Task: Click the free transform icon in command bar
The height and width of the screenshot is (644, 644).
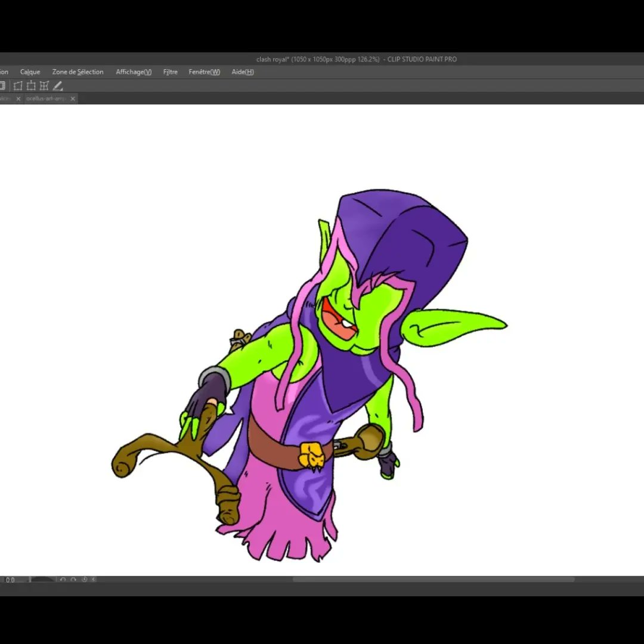Action: [18, 86]
